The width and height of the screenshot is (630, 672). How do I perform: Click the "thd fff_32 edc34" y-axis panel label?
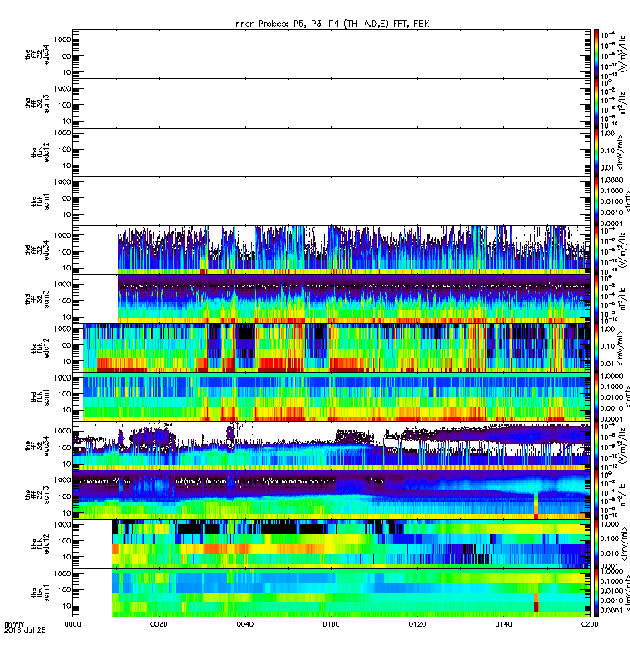(37, 250)
